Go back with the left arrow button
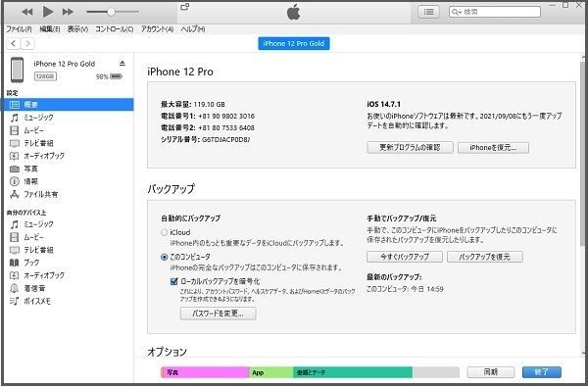Image resolution: width=588 pixels, height=387 pixels. tap(14, 43)
